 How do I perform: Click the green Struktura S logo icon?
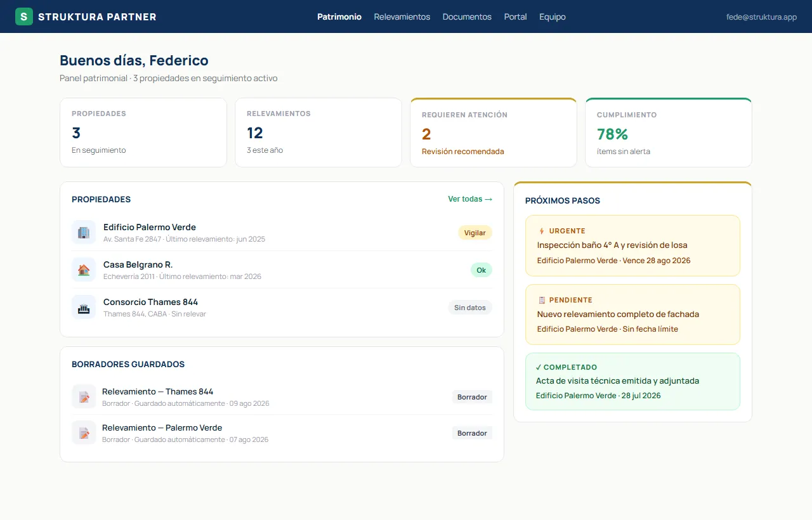[24, 16]
